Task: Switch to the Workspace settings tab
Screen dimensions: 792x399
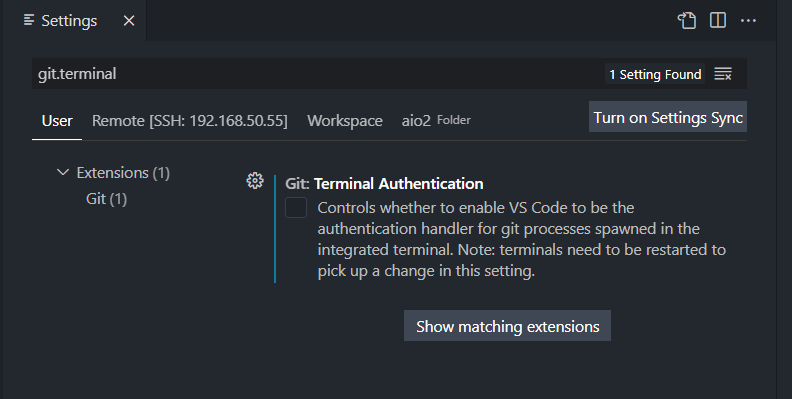Action: click(x=344, y=121)
